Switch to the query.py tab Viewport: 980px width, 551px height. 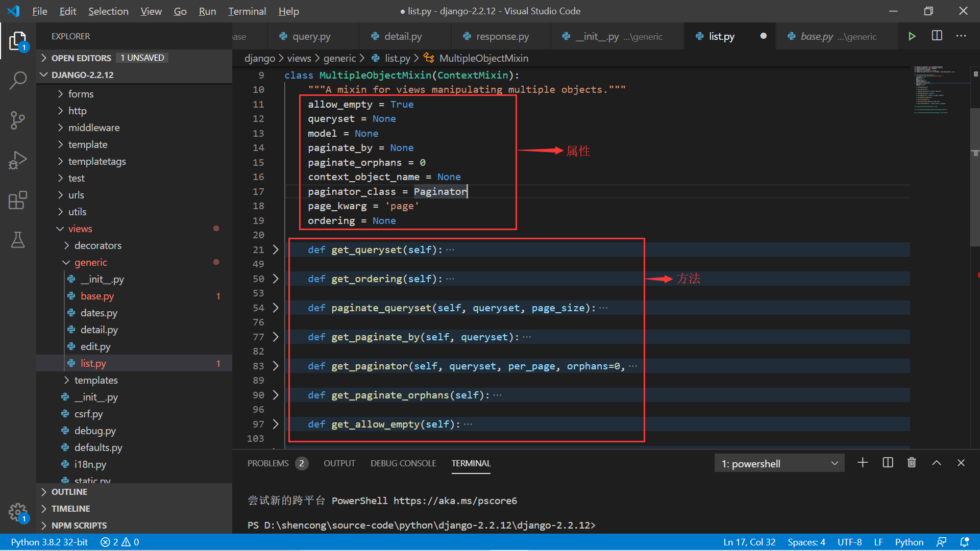point(312,36)
